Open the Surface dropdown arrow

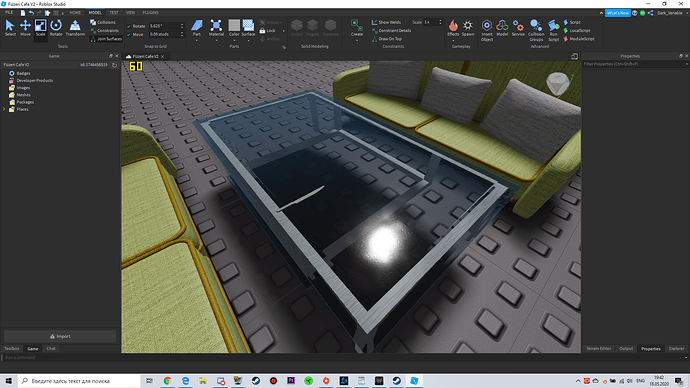pyautogui.click(x=248, y=40)
